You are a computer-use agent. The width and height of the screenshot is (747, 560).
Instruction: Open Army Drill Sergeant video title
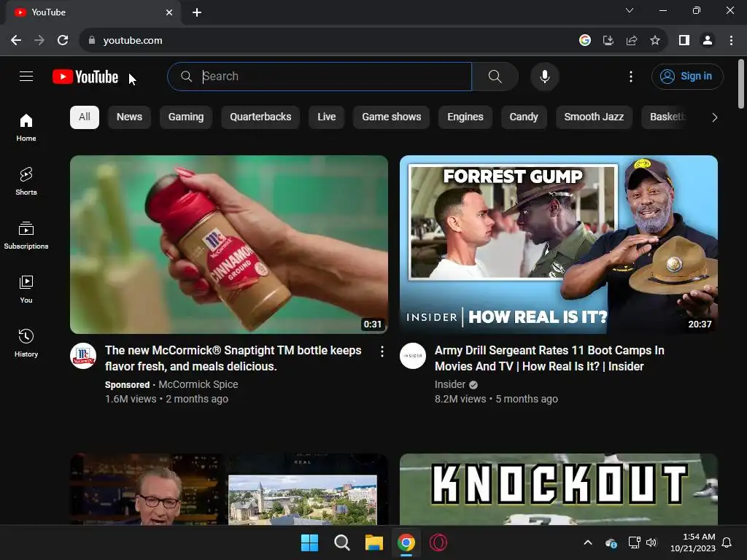549,358
